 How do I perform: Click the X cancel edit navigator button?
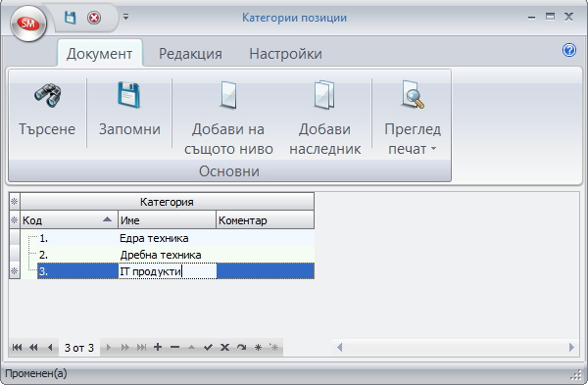coord(224,347)
